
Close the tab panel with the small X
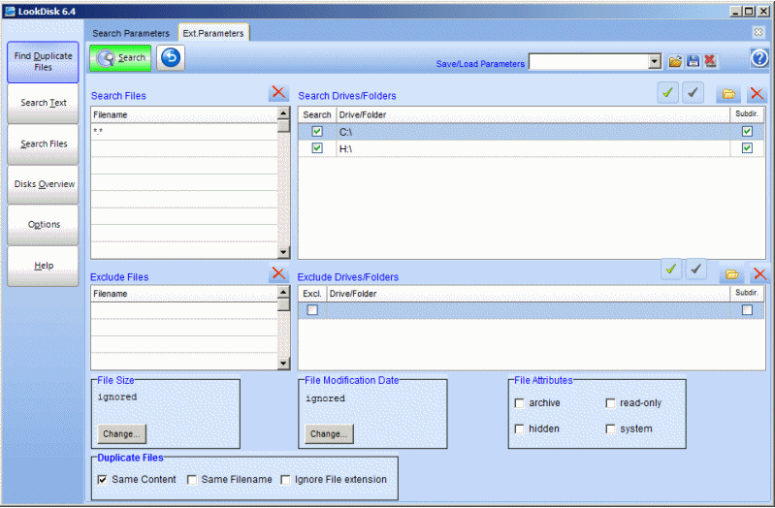(758, 32)
